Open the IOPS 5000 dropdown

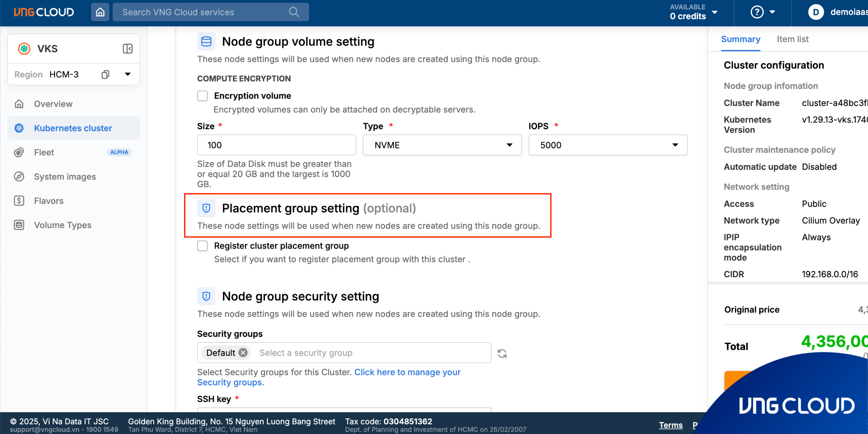click(x=608, y=145)
